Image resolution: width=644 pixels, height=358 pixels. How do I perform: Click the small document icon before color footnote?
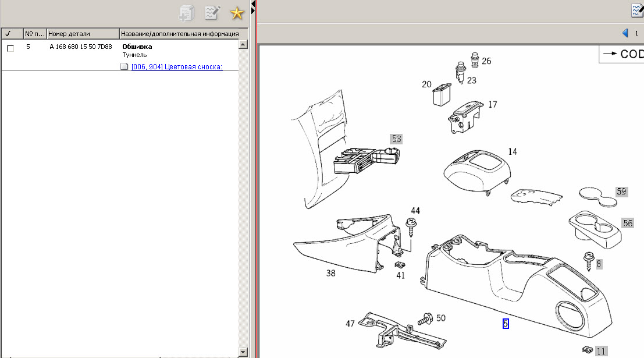pyautogui.click(x=124, y=67)
